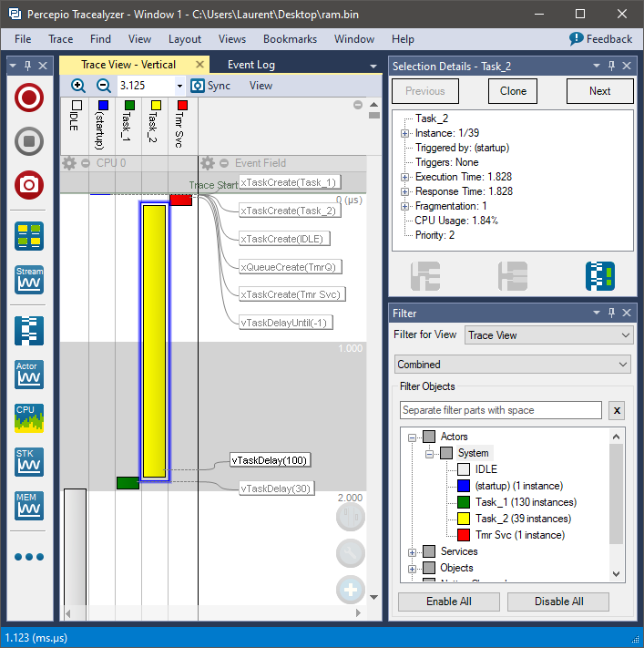This screenshot has width=644, height=648.
Task: Take a snapshot with the camera icon
Action: click(x=29, y=185)
